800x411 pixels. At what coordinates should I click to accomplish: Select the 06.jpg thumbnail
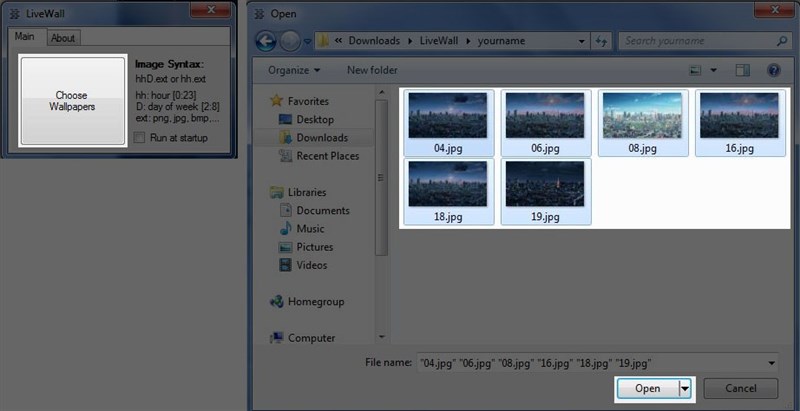click(545, 123)
